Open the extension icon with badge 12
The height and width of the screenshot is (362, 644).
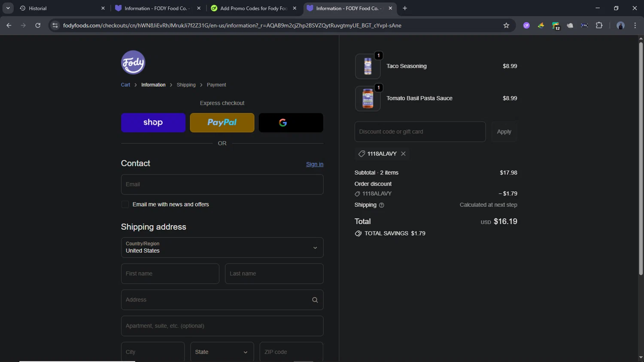pos(556,26)
